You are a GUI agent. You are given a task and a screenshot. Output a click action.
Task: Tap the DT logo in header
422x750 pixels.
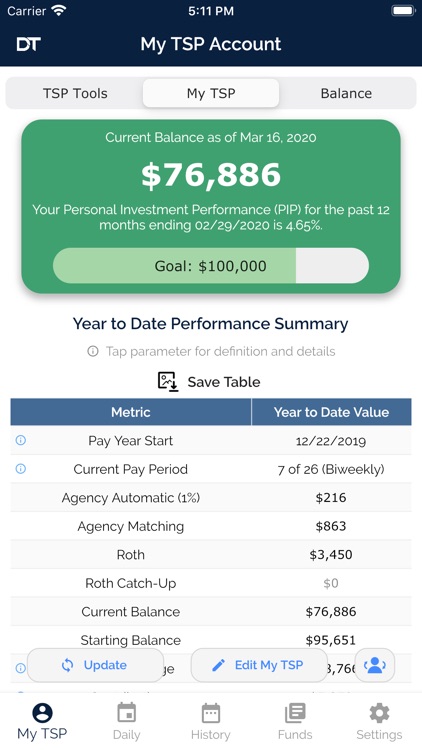(x=28, y=44)
